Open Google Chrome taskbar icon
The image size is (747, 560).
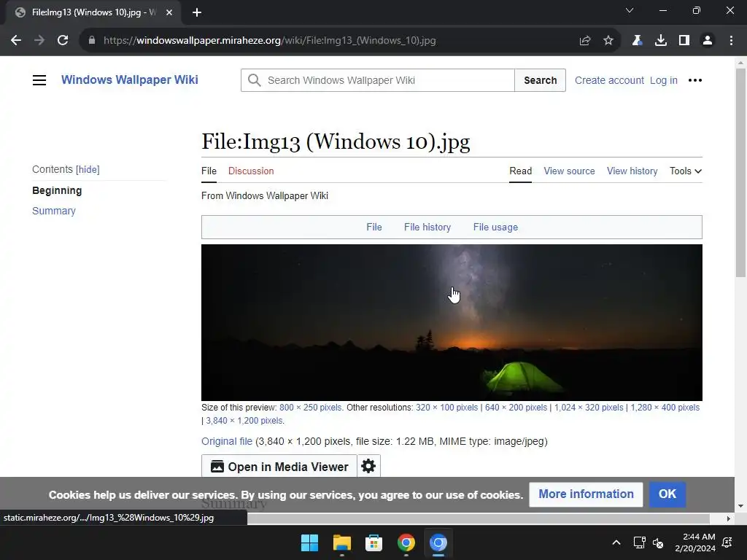click(406, 542)
